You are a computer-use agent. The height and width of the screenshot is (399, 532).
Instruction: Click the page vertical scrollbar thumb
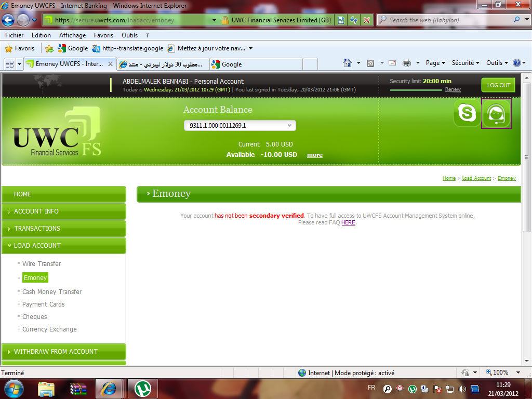coord(527,158)
